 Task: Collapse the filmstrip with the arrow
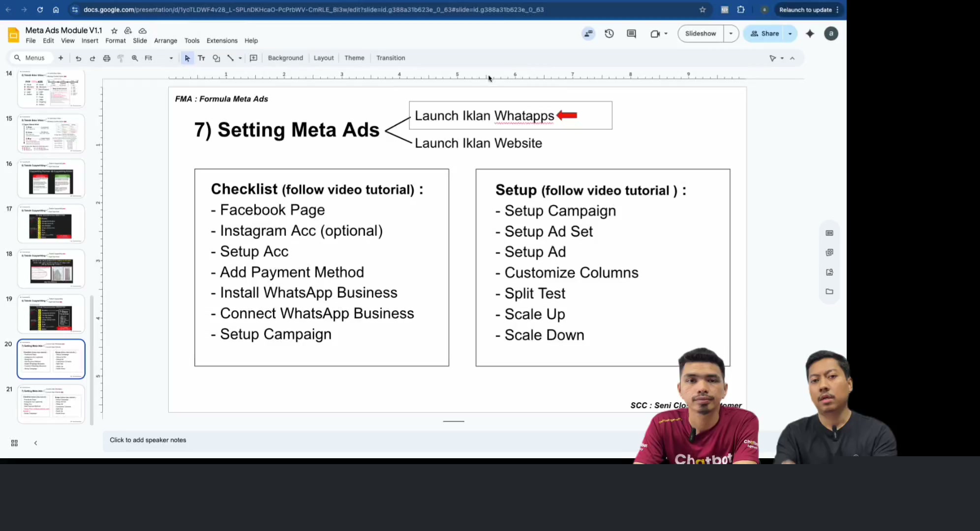pyautogui.click(x=35, y=443)
